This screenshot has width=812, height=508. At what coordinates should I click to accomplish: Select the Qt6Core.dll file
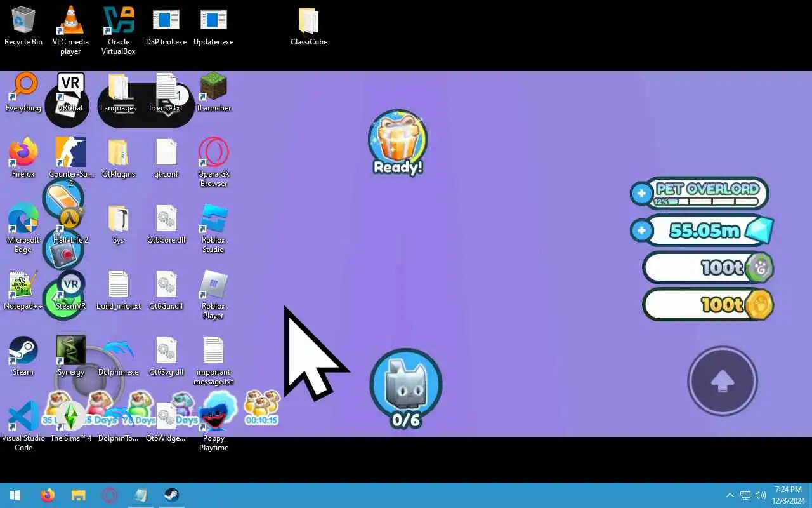(x=166, y=225)
